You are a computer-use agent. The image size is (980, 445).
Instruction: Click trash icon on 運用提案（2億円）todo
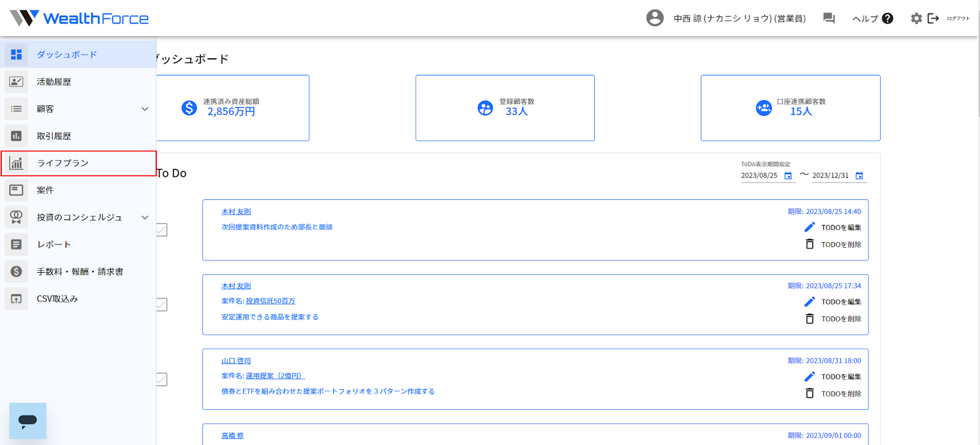pyautogui.click(x=810, y=394)
